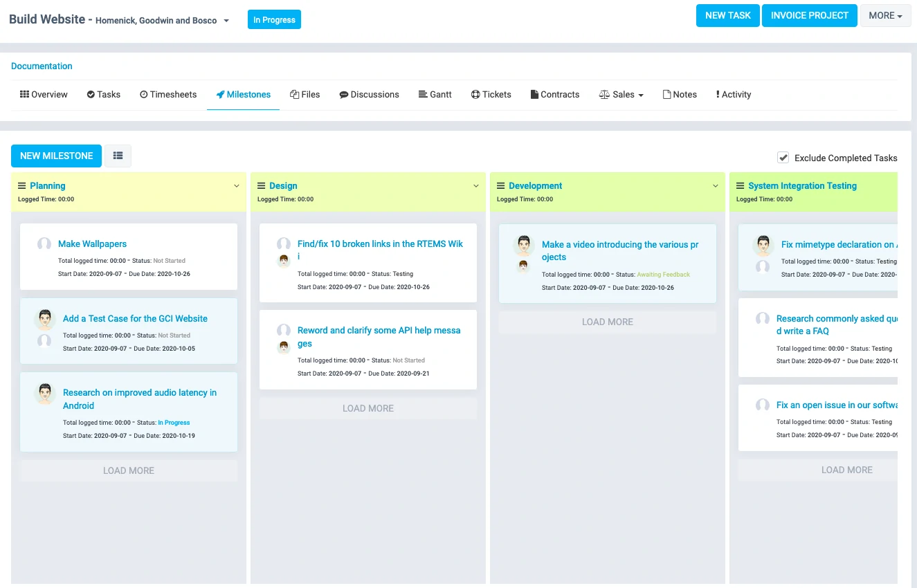Viewport: 917px width, 588px height.
Task: Click grey avatar on Reword API help card
Action: click(x=284, y=331)
